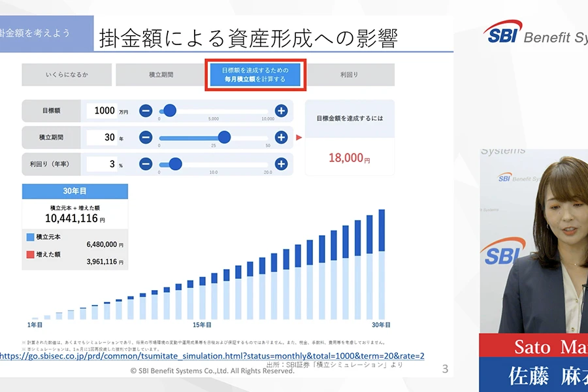Click plus button for 積立期間

281,137
